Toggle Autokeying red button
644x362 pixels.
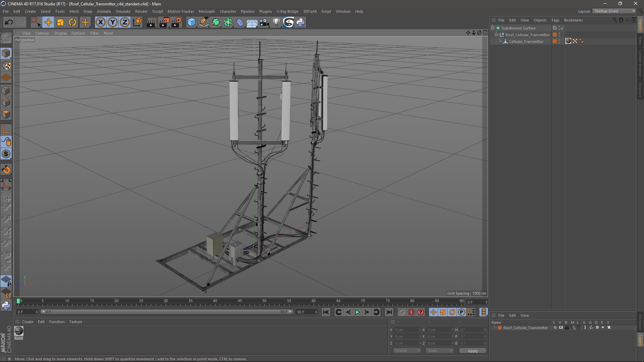click(x=411, y=312)
